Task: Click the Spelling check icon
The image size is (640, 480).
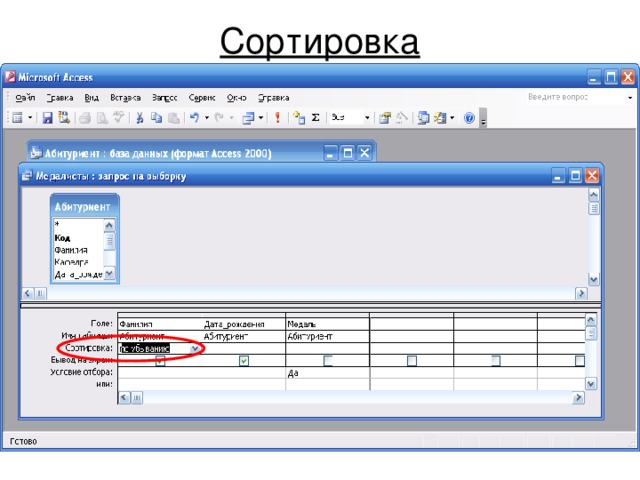Action: tap(118, 118)
